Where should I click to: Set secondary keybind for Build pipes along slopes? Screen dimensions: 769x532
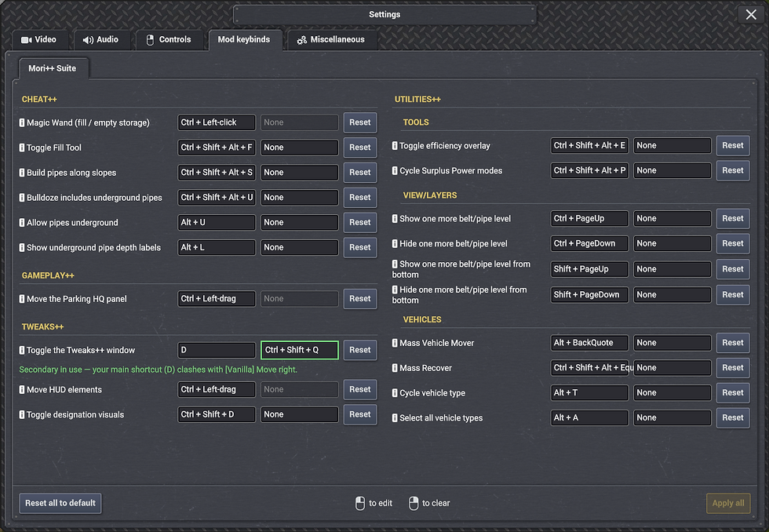300,173
